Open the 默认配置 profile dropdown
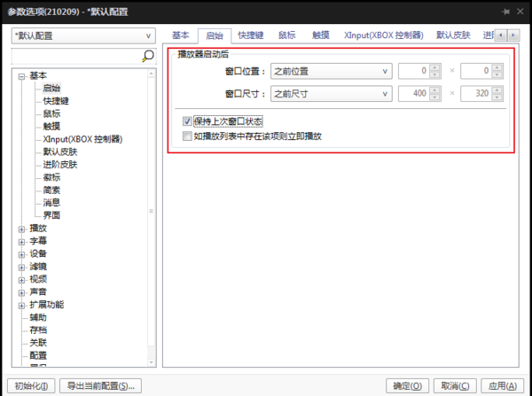Viewport: 532px width, 396px height. tap(82, 35)
